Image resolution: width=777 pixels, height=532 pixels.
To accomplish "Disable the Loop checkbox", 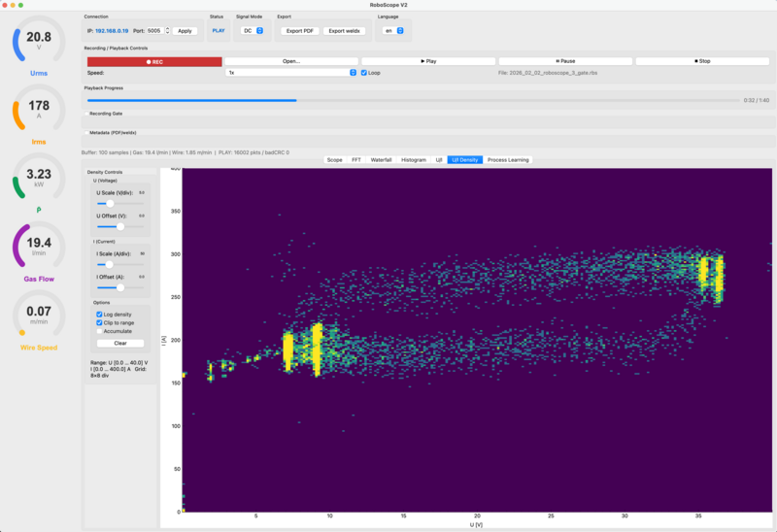I will tap(364, 72).
